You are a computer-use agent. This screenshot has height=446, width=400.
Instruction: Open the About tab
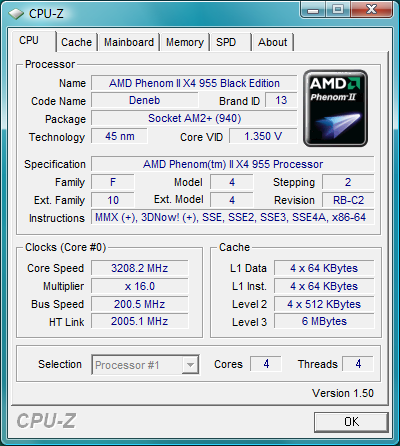tap(273, 42)
